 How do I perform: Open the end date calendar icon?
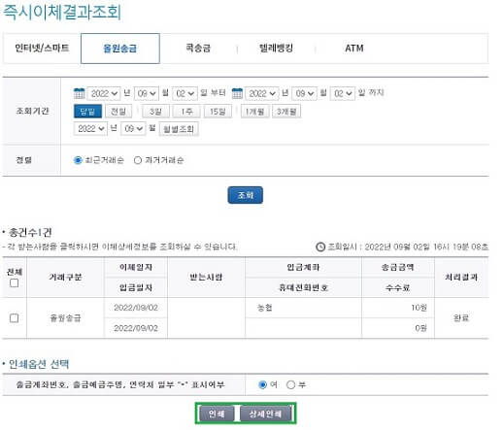(x=237, y=93)
